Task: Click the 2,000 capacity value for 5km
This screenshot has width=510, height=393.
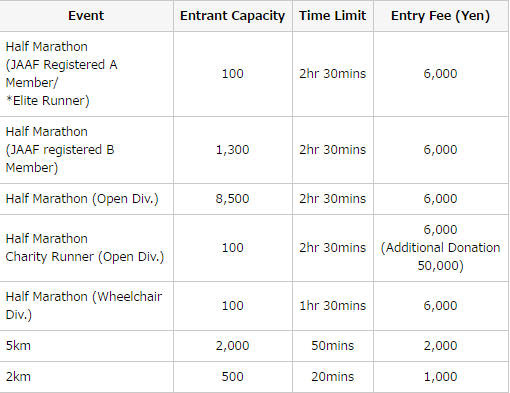Action: (233, 346)
